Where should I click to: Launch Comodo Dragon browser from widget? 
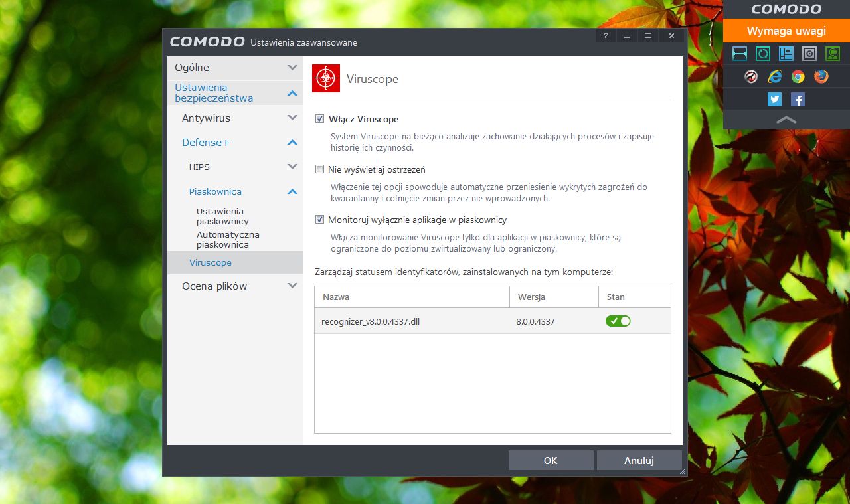coord(751,76)
